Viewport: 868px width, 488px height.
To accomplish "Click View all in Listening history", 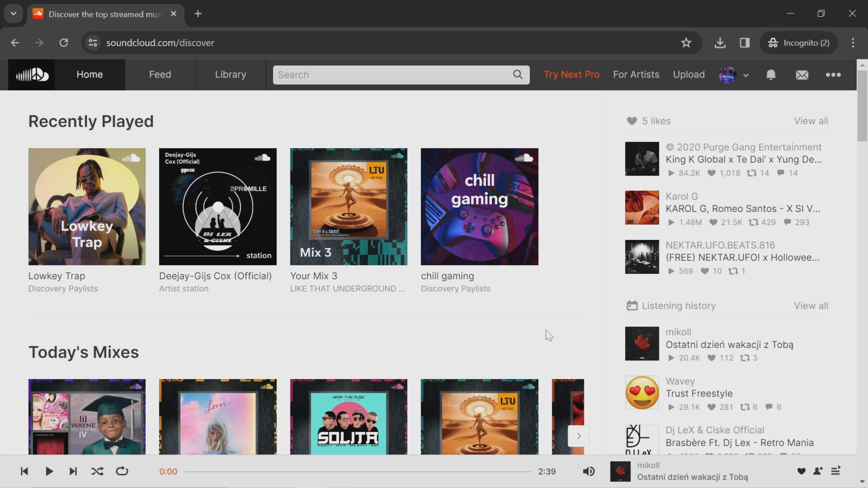I will [812, 306].
